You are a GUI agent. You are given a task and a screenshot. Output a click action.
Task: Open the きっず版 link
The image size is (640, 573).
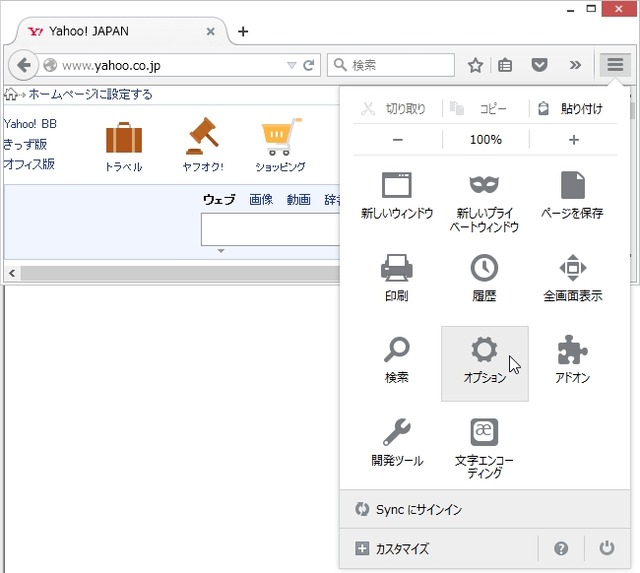25,144
